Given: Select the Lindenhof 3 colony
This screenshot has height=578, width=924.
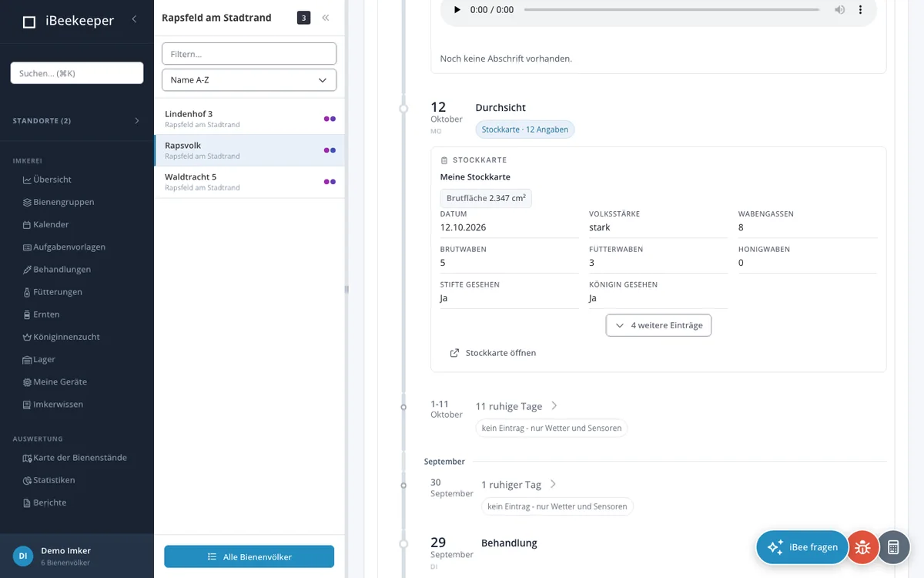Looking at the screenshot, I should pyautogui.click(x=249, y=119).
